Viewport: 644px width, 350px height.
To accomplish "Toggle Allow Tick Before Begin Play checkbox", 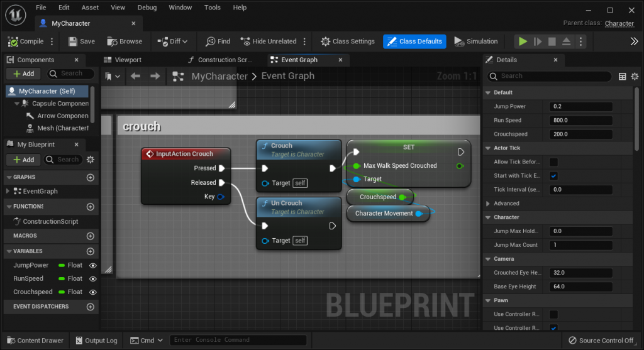I will point(553,162).
